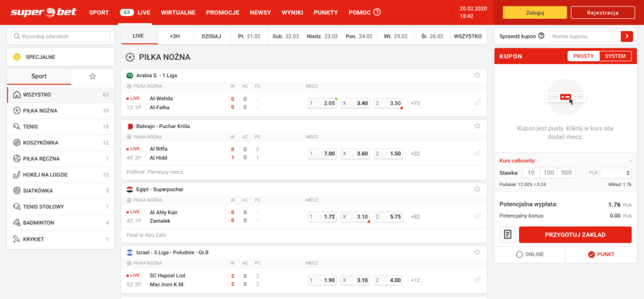This screenshot has height=299, width=644.
Task: Select the WSZYSTKO date filter tab
Action: pyautogui.click(x=468, y=36)
